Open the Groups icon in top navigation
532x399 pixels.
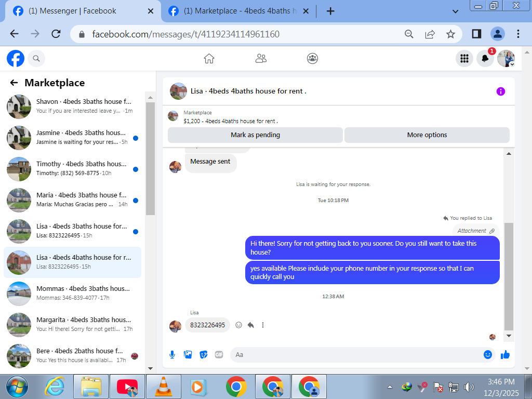[312, 59]
